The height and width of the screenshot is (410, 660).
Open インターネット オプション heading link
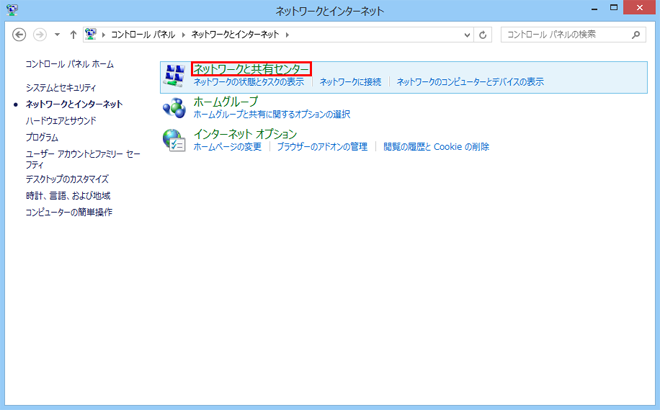pyautogui.click(x=245, y=134)
